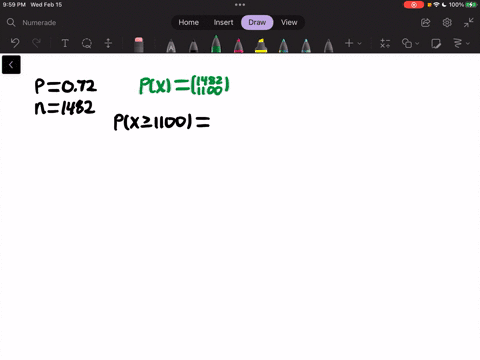Open the Shapes tool
This screenshot has width=480, height=360.
(x=407, y=43)
